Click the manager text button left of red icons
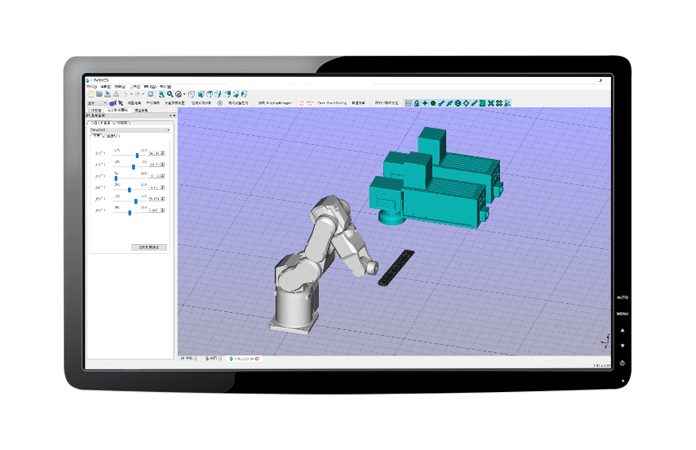Viewport: 696px width, 450px height. click(x=275, y=103)
